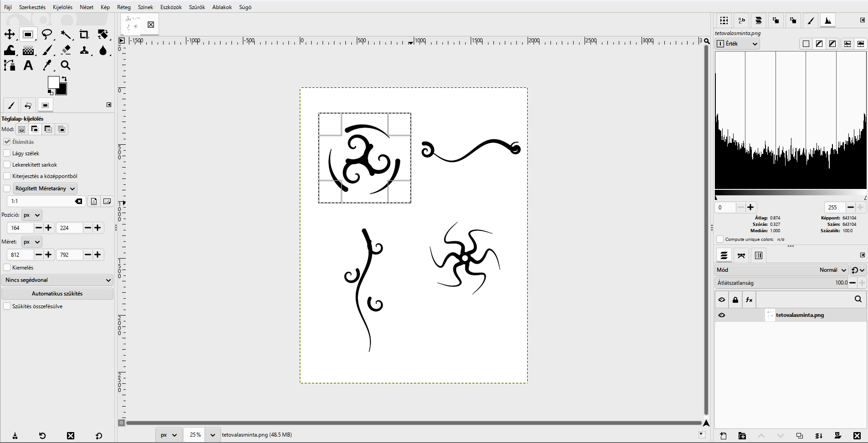Open the layer Mód Normál dropdown
The image size is (868, 443).
(781, 270)
